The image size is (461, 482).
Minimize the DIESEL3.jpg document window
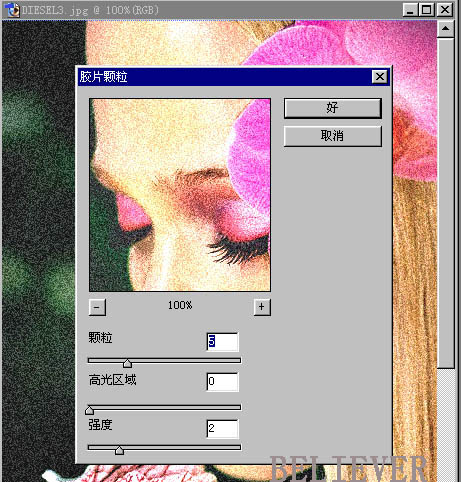click(x=410, y=10)
